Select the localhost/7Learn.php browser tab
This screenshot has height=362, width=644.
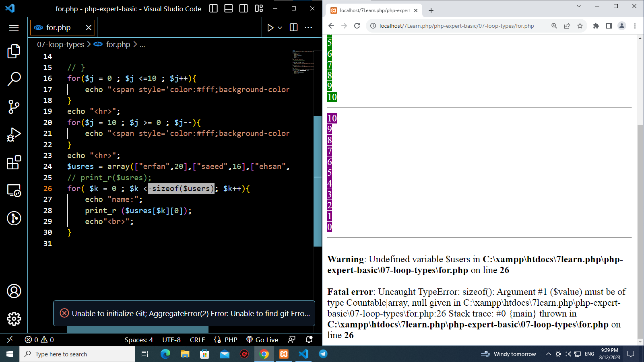tap(374, 10)
